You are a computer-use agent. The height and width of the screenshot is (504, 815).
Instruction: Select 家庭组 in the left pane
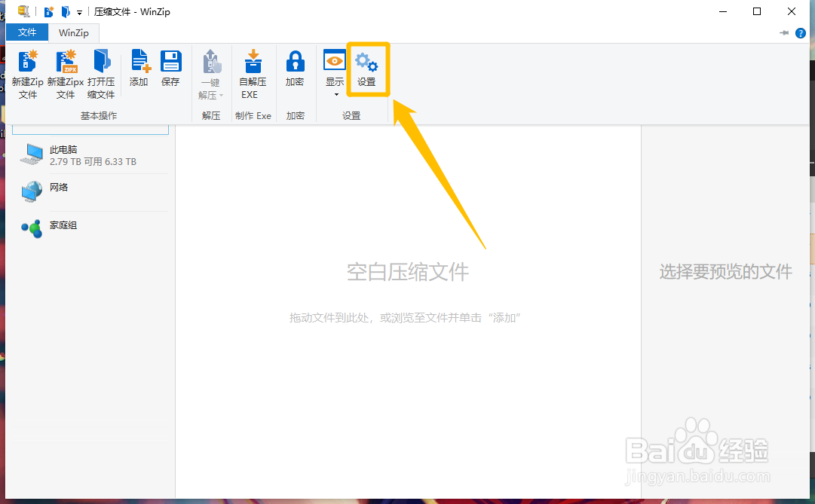coord(90,228)
